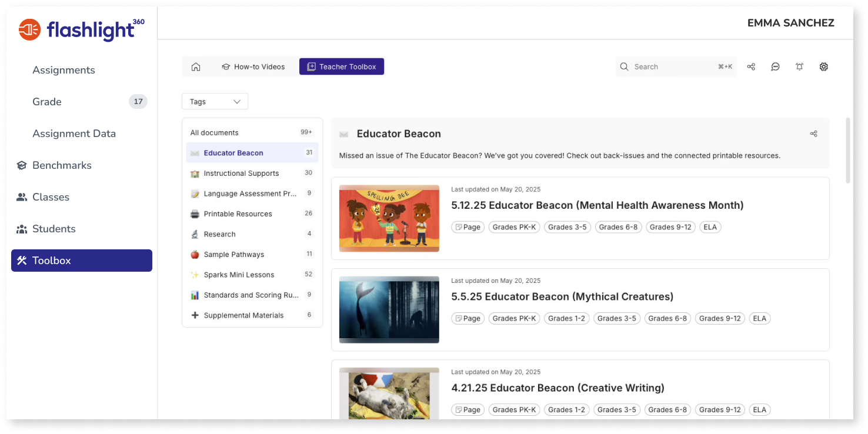This screenshot has height=434, width=868.
Task: Click the 17 badge next to Grade
Action: 138,102
